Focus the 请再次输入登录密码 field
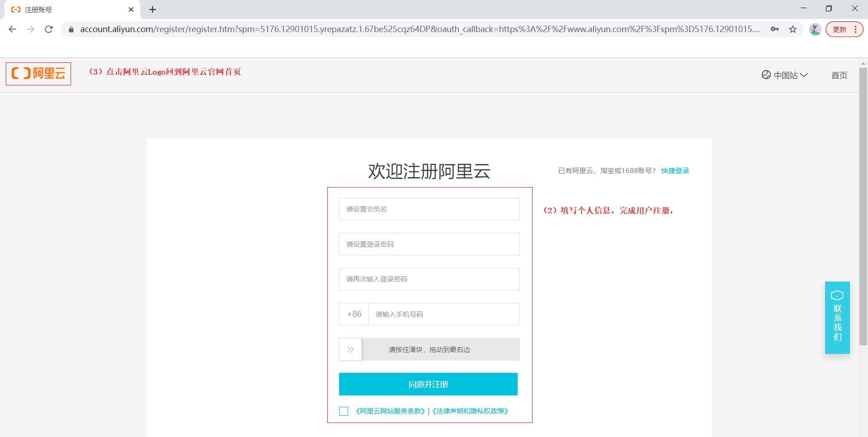This screenshot has height=437, width=868. (x=429, y=279)
